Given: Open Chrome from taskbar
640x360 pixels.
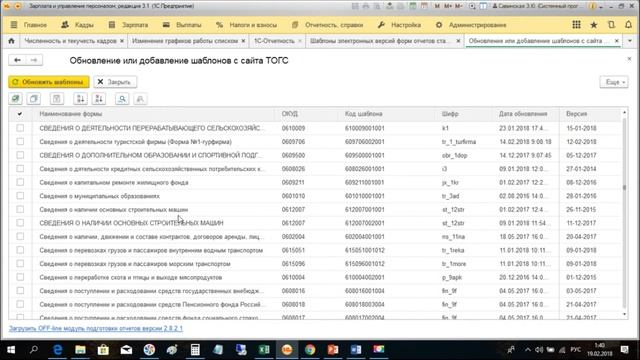Looking at the screenshot, I should [310, 350].
